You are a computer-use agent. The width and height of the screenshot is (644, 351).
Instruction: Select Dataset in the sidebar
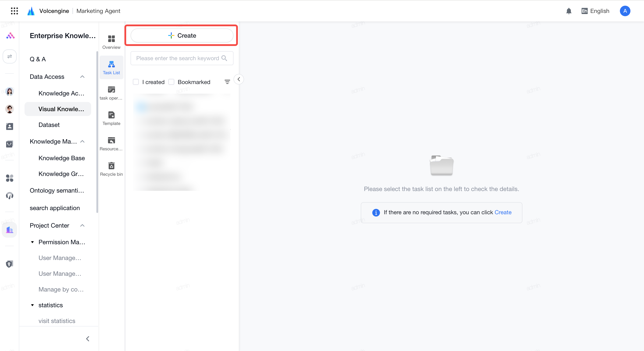(x=49, y=125)
